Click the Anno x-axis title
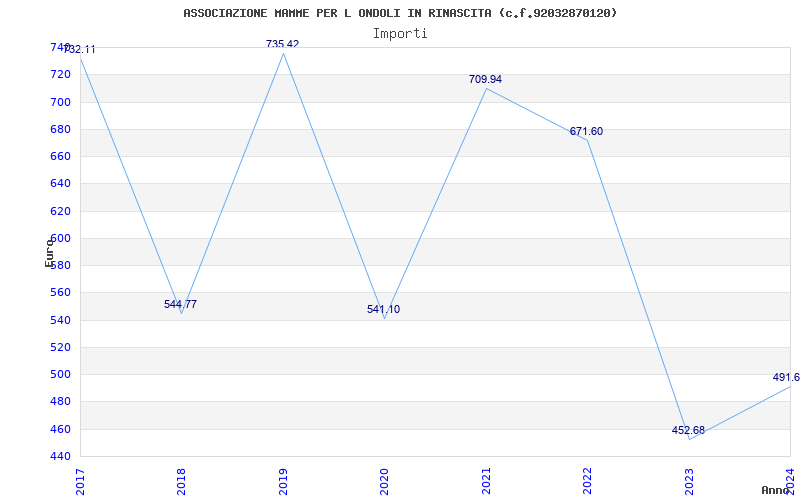The image size is (800, 500). pos(775,490)
